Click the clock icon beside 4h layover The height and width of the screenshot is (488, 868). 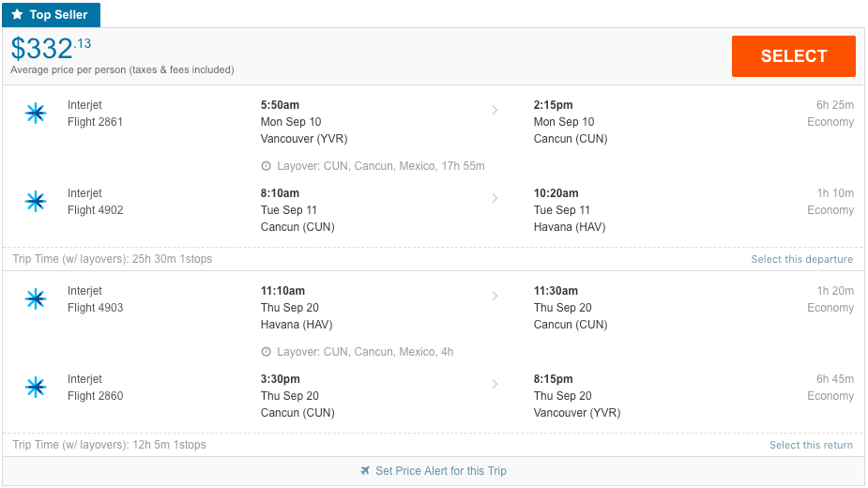click(x=266, y=352)
